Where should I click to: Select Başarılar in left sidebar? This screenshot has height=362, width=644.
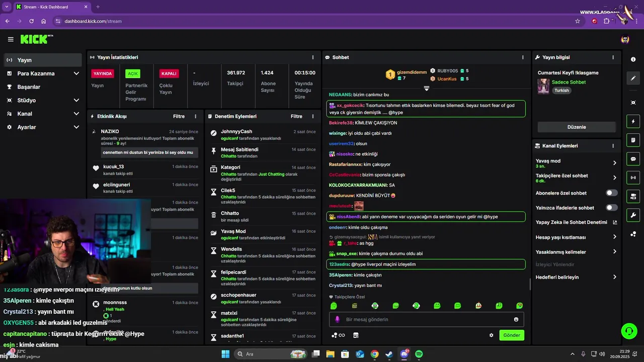(x=42, y=87)
